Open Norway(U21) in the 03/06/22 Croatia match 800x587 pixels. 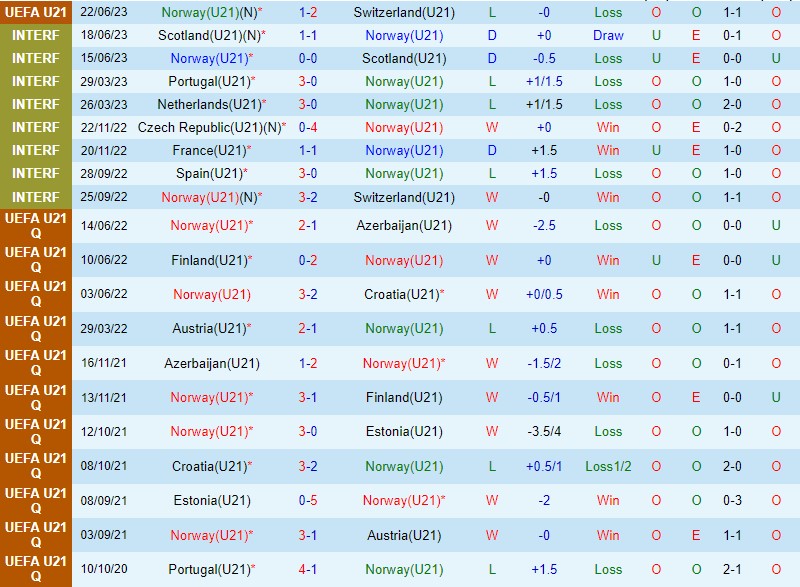212,294
